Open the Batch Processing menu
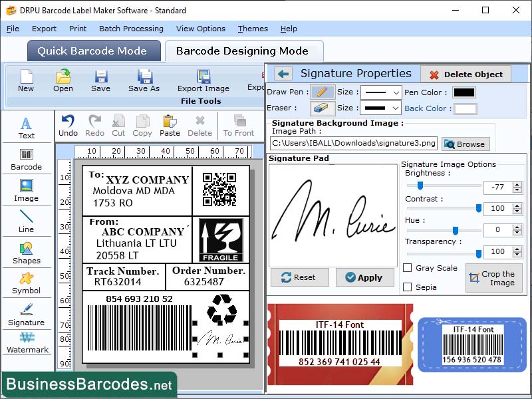The height and width of the screenshot is (399, 532). coord(130,29)
